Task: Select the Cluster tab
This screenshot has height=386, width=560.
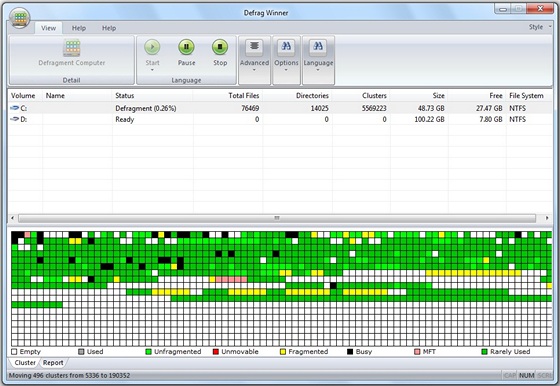Action: [25, 363]
